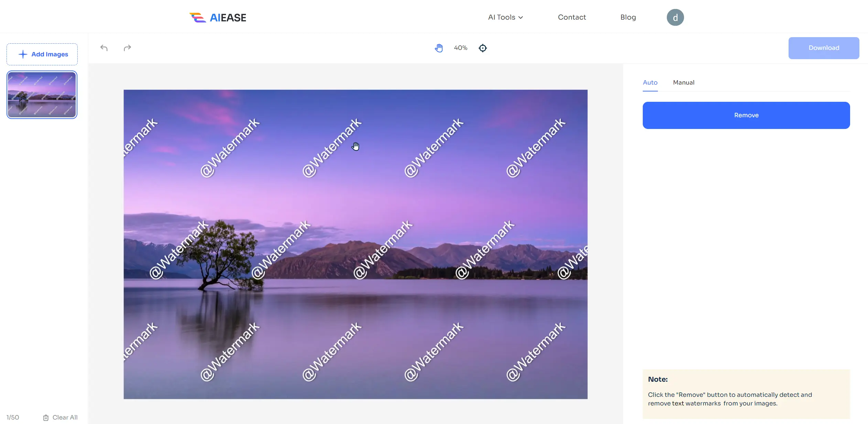The image size is (868, 424).
Task: Click the Add Images plus icon
Action: 23,54
